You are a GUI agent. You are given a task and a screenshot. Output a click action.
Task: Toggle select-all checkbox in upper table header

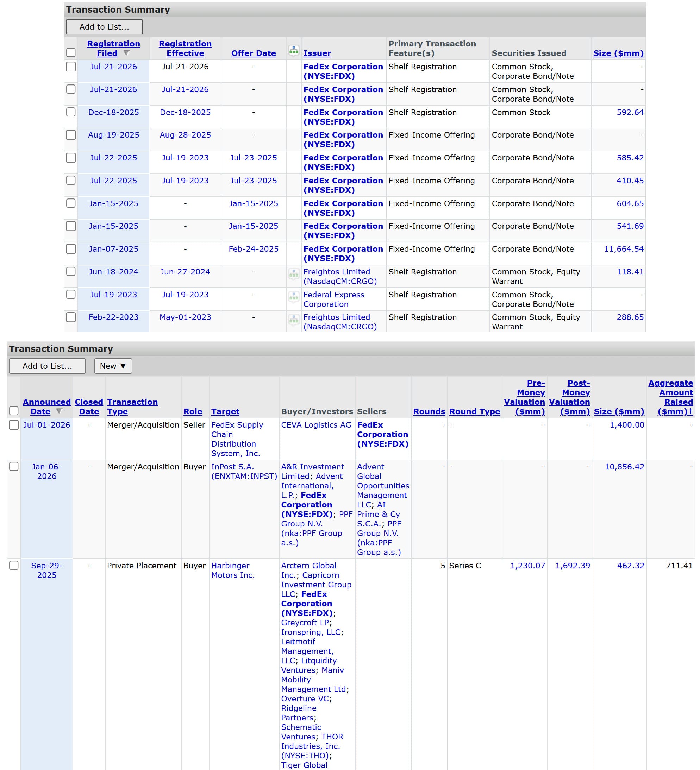71,52
